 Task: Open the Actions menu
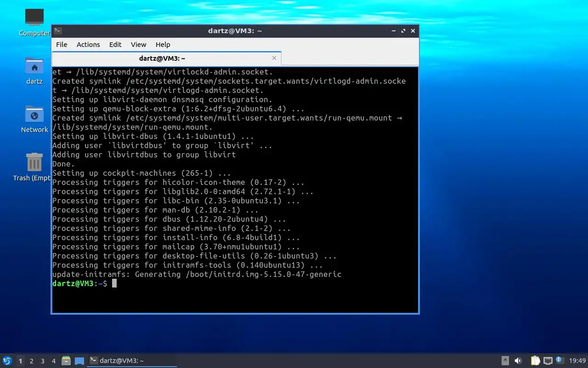88,45
